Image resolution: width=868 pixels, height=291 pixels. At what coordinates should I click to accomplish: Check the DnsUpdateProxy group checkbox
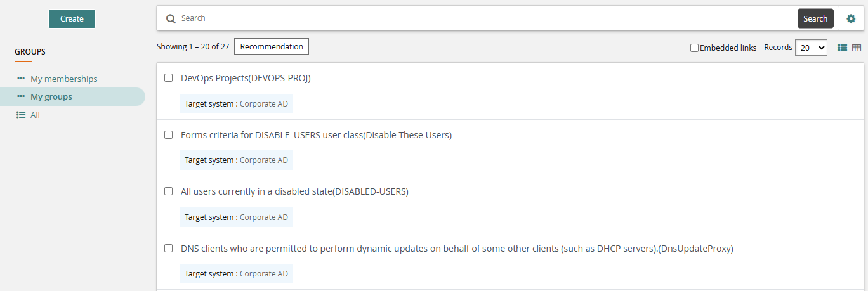[x=169, y=249]
